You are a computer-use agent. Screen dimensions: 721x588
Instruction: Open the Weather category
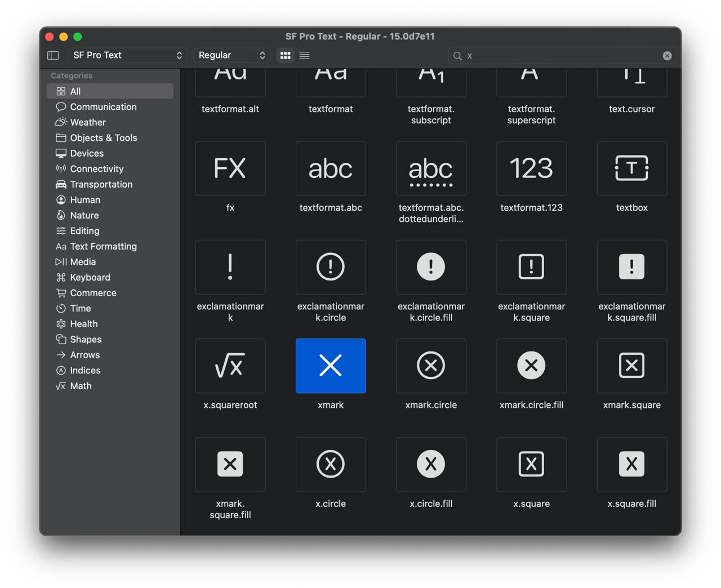[110, 122]
